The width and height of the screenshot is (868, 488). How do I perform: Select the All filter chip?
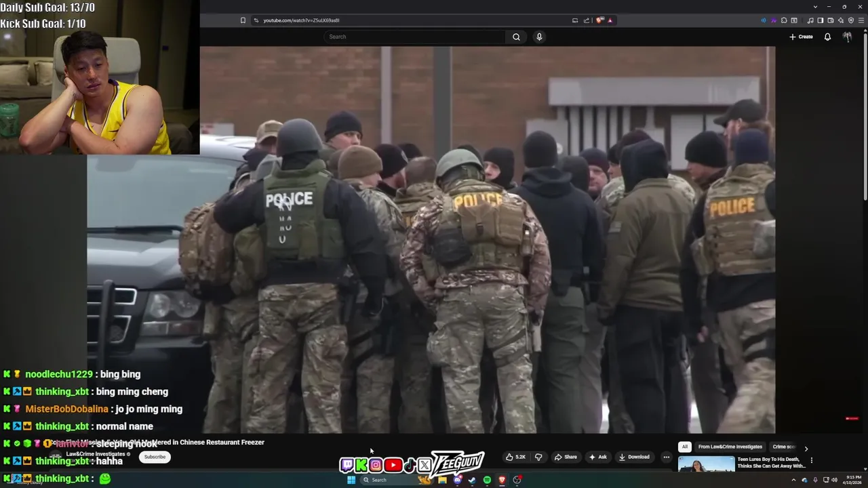pyautogui.click(x=685, y=447)
